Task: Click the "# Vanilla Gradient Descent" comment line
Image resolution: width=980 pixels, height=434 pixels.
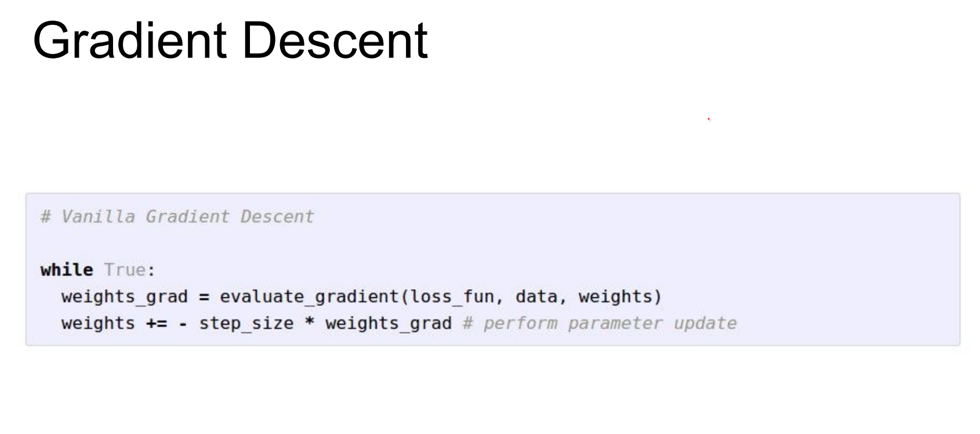Action: 177,217
